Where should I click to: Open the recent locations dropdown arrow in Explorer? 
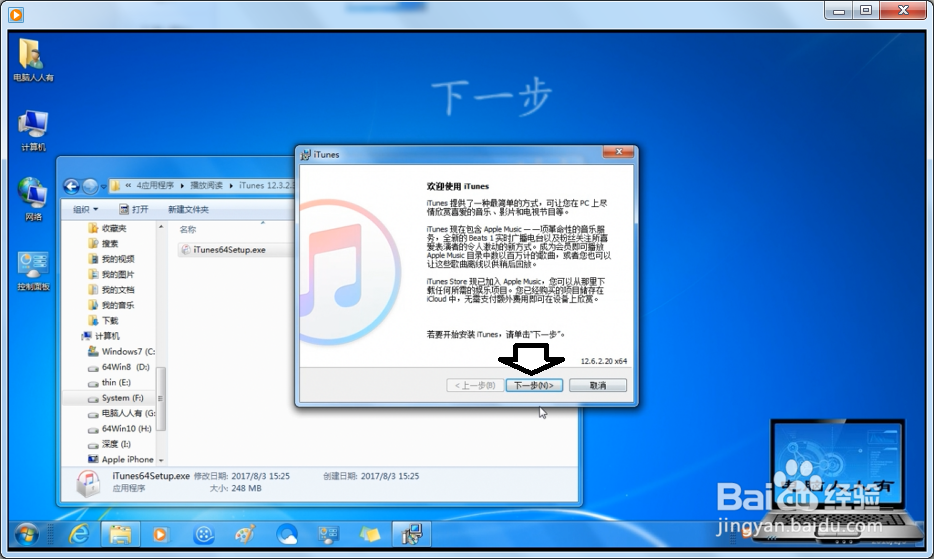point(104,187)
